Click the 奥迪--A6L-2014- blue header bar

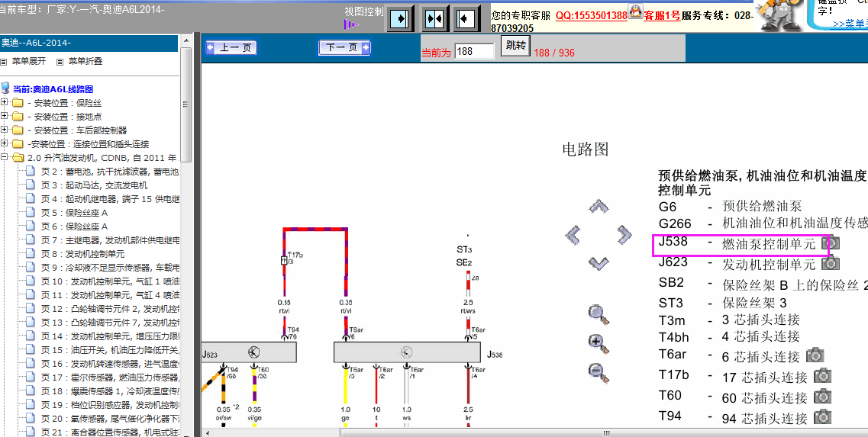click(x=89, y=43)
